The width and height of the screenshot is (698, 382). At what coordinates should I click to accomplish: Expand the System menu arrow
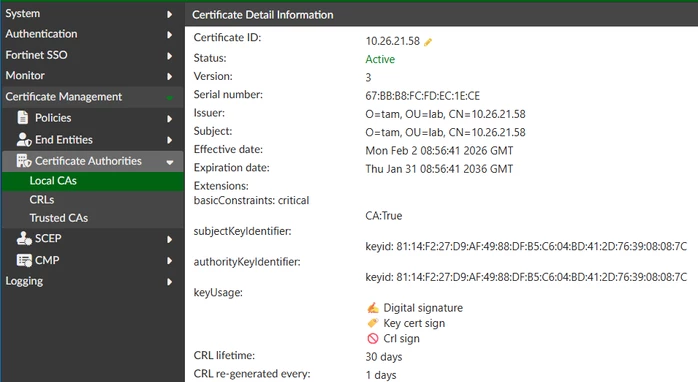pos(169,14)
